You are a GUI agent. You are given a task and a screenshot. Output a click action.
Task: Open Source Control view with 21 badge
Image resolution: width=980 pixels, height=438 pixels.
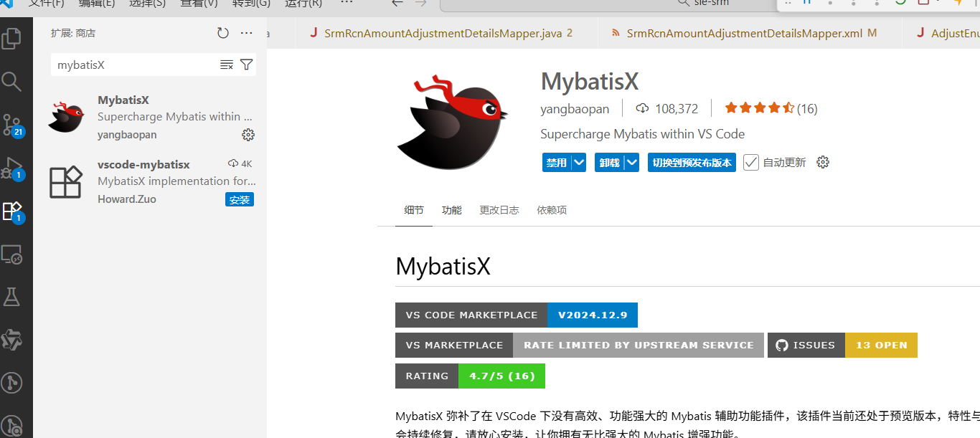[12, 125]
